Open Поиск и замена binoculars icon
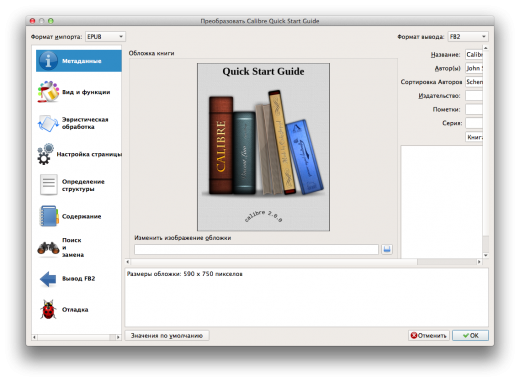The width and height of the screenshot is (520, 382). pyautogui.click(x=48, y=248)
